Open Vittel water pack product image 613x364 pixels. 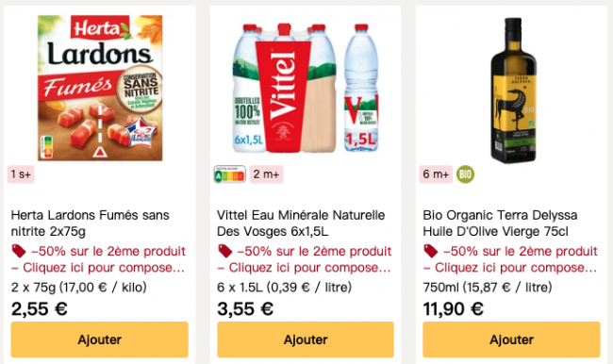(306, 88)
